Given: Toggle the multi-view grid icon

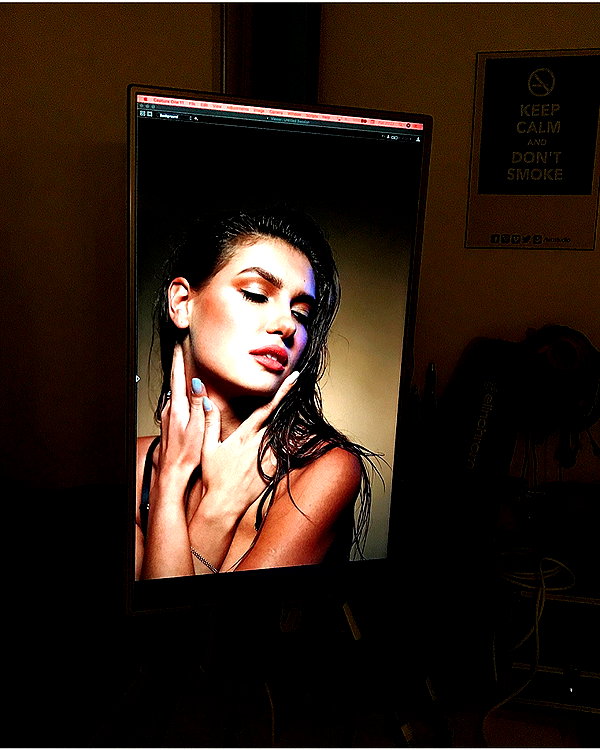Looking at the screenshot, I should tap(143, 113).
